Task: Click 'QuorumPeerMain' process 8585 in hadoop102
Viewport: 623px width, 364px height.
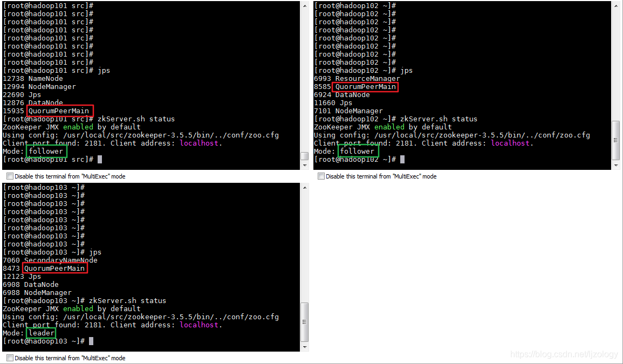Action: tap(366, 87)
